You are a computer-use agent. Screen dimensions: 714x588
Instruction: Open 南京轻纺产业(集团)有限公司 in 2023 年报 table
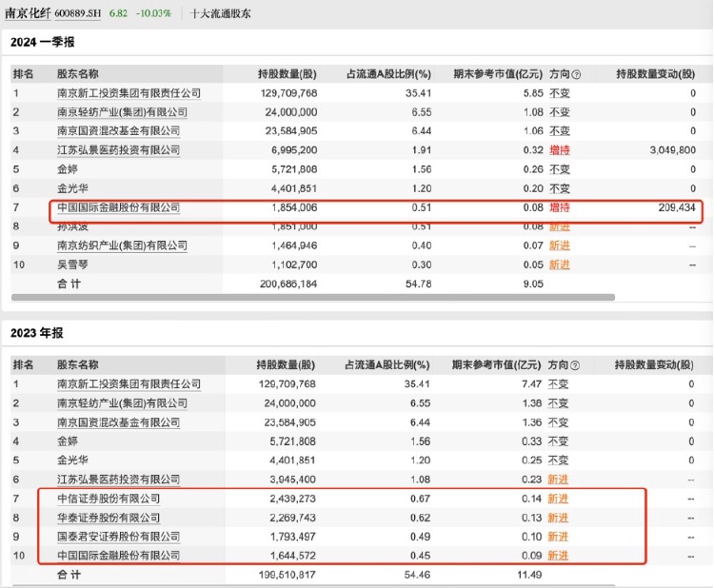click(x=122, y=403)
